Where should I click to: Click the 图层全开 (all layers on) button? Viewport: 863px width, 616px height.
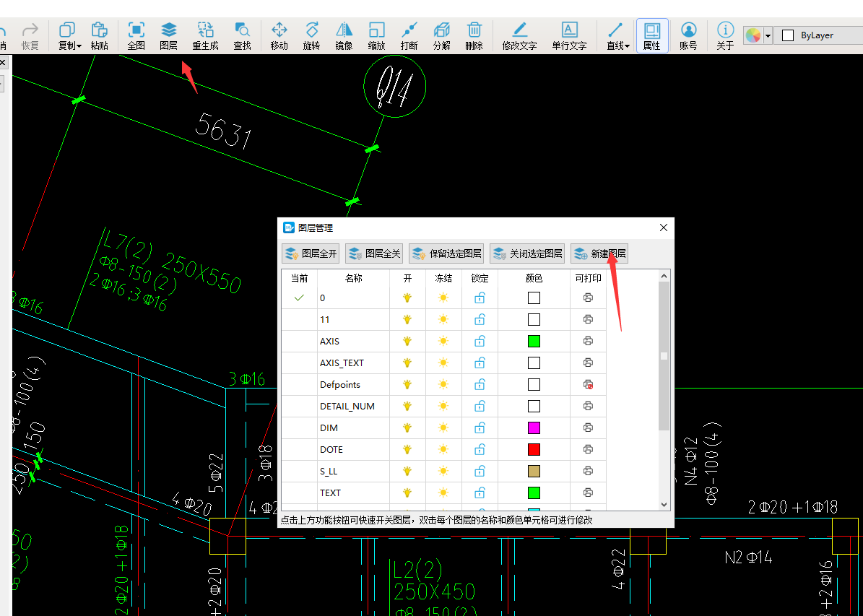click(x=311, y=253)
